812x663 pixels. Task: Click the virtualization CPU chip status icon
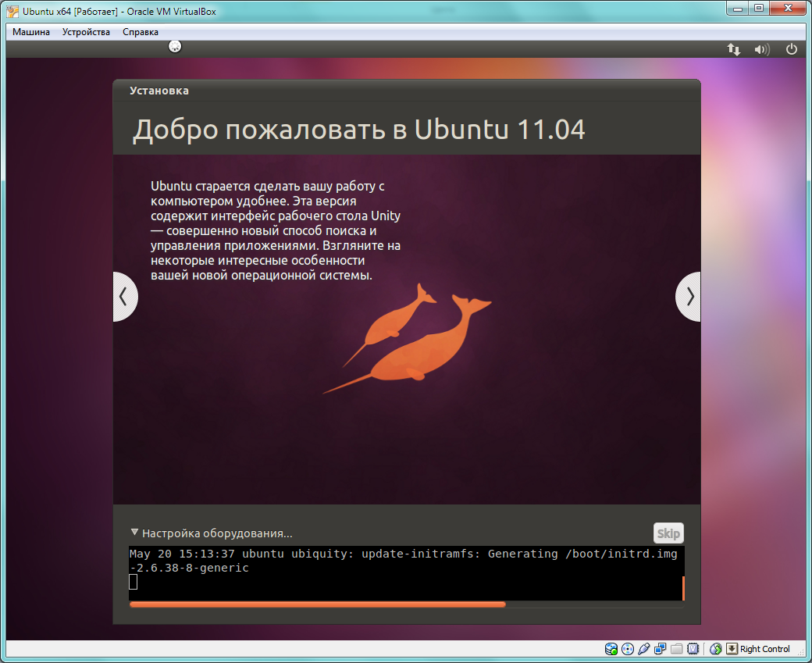[693, 649]
